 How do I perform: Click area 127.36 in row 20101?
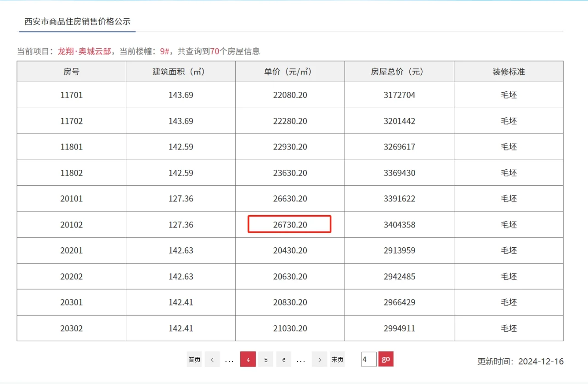181,199
